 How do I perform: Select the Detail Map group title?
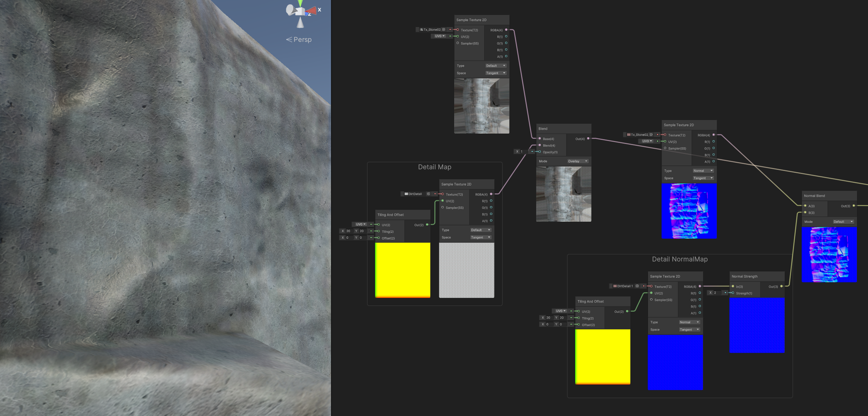coord(435,167)
